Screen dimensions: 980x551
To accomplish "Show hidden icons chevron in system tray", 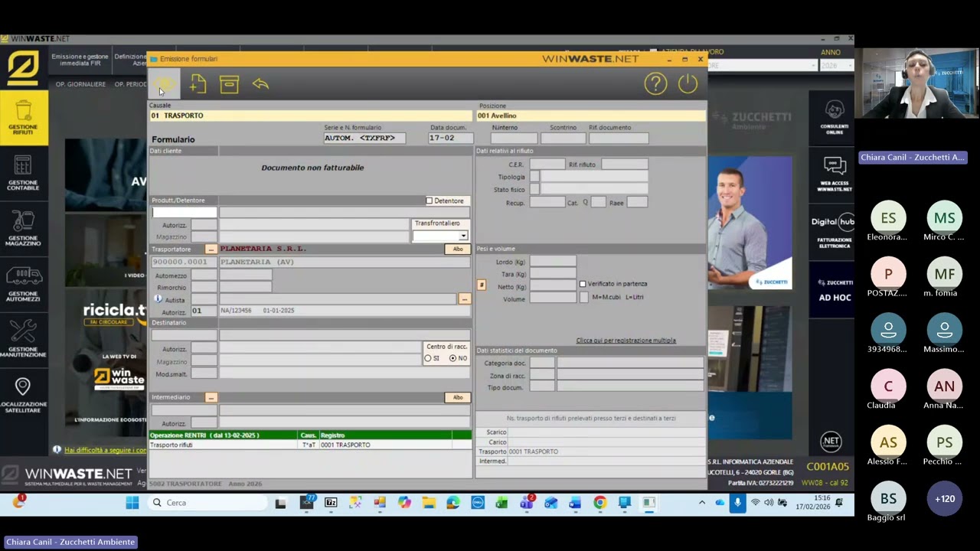I will 701,503.
